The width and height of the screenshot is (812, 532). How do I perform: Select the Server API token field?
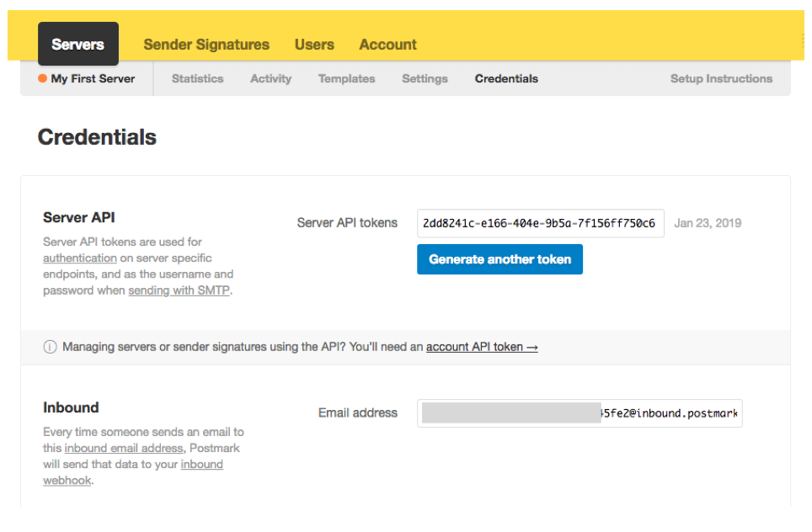pyautogui.click(x=540, y=223)
